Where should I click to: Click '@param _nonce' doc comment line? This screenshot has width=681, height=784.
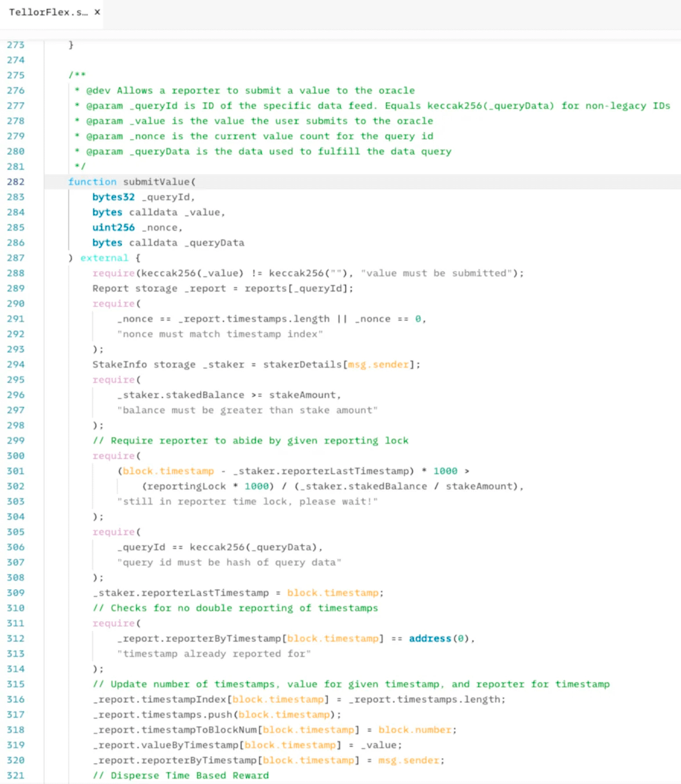[x=253, y=136]
